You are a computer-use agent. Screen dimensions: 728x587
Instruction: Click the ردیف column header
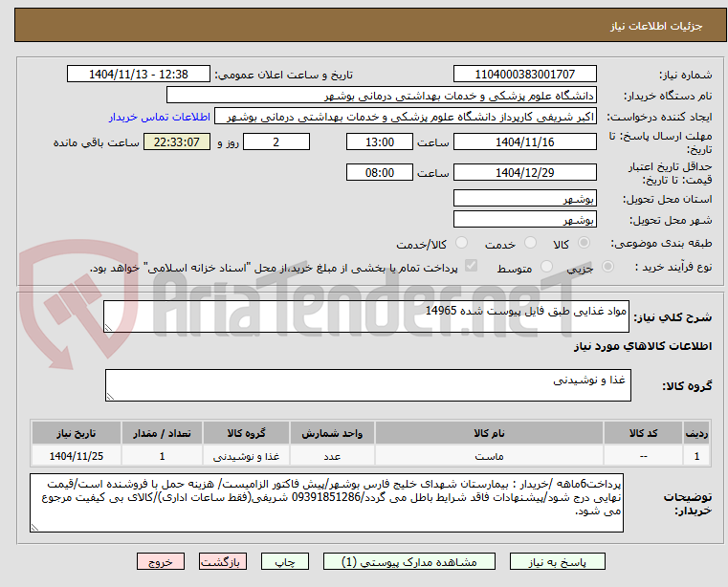pyautogui.click(x=696, y=433)
